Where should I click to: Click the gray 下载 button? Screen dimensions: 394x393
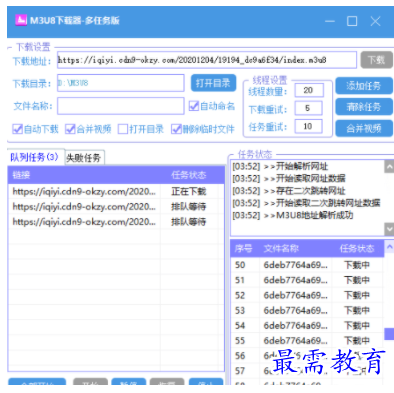click(x=376, y=60)
